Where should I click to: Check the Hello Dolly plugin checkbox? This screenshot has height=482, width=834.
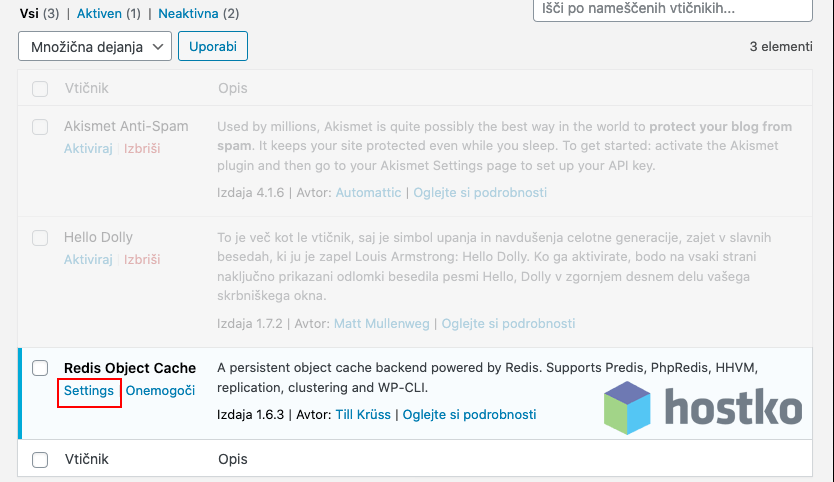[x=40, y=238]
